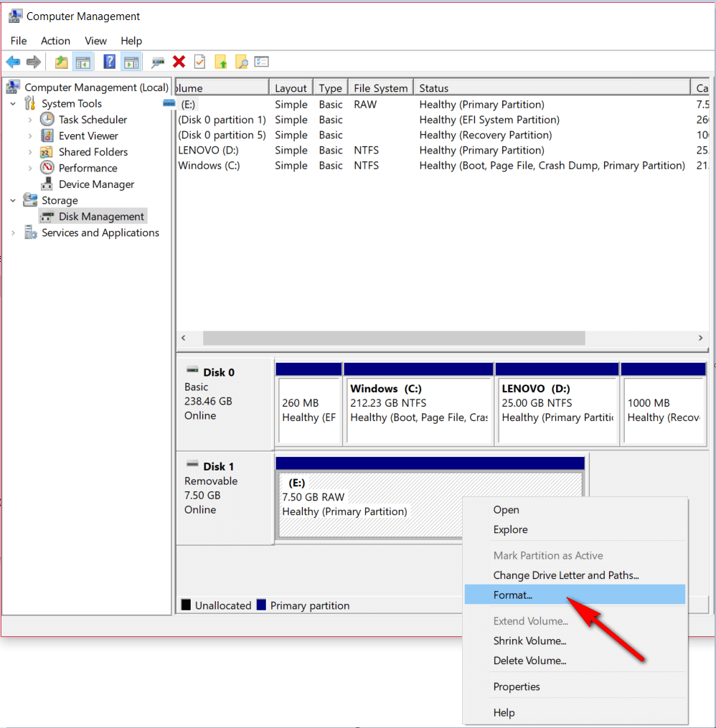Select (Disk 0 partition 1) row
Screen dimensions: 716x728
[443, 120]
